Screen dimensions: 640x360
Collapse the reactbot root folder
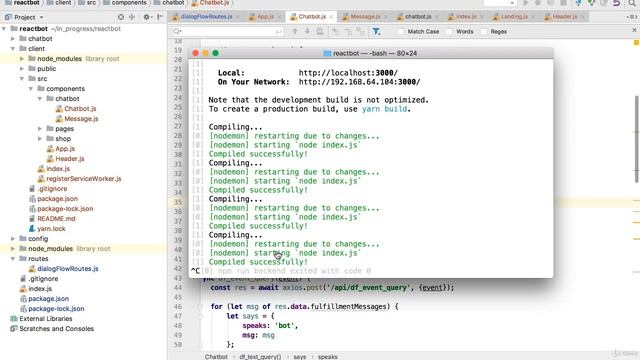4,29
